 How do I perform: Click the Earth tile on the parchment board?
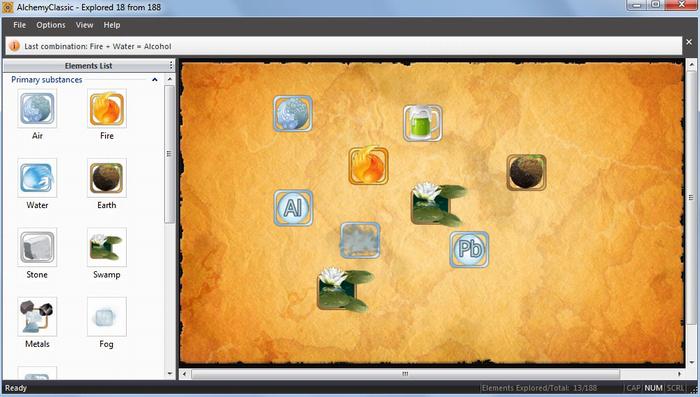(526, 172)
